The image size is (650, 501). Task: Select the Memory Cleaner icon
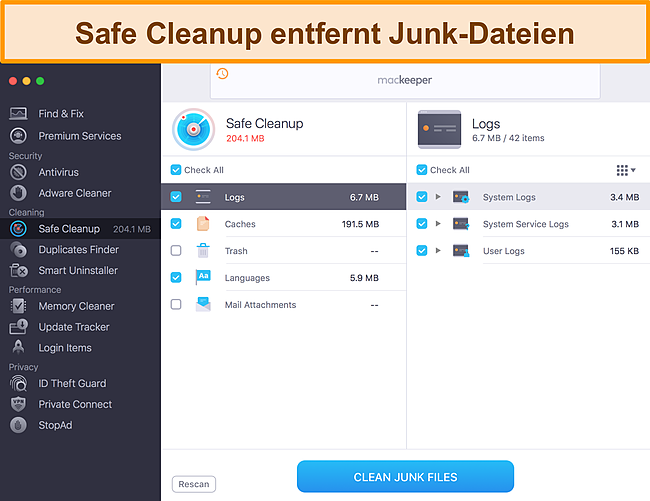point(18,306)
